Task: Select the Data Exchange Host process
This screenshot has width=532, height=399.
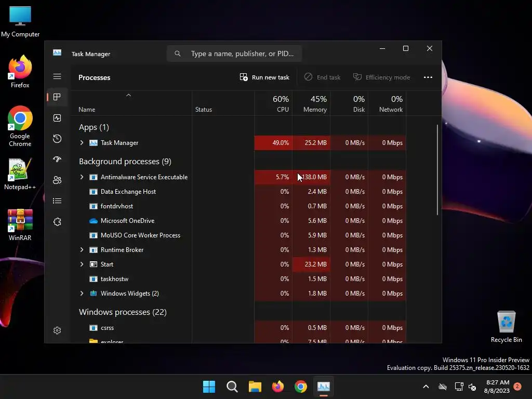Action: [x=238, y=192]
